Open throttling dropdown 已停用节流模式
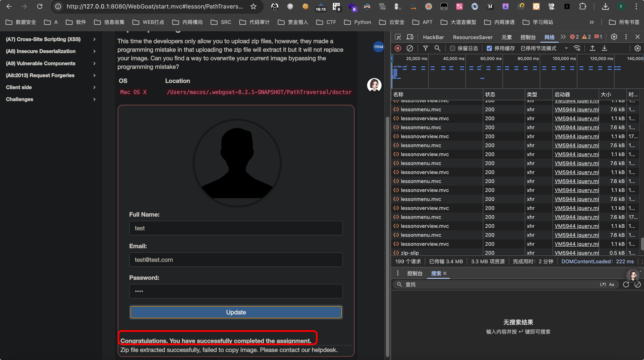644x360 pixels. click(544, 48)
